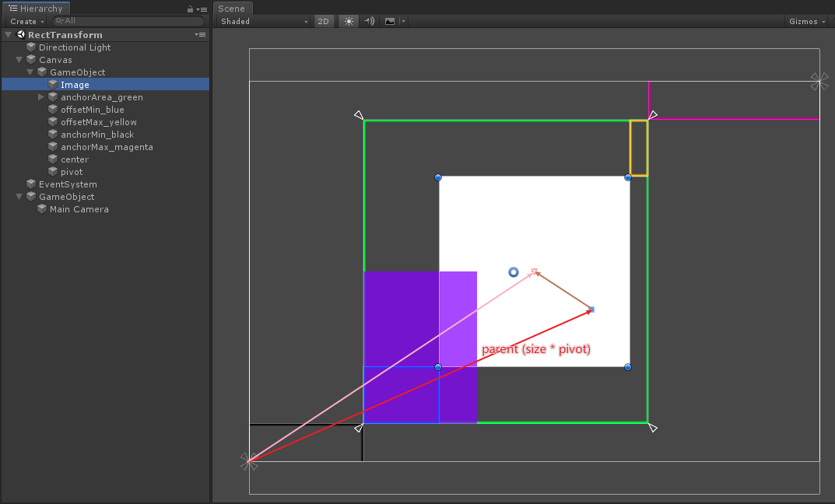
Task: Click the bottom-left anchor triangle handle
Action: point(359,428)
